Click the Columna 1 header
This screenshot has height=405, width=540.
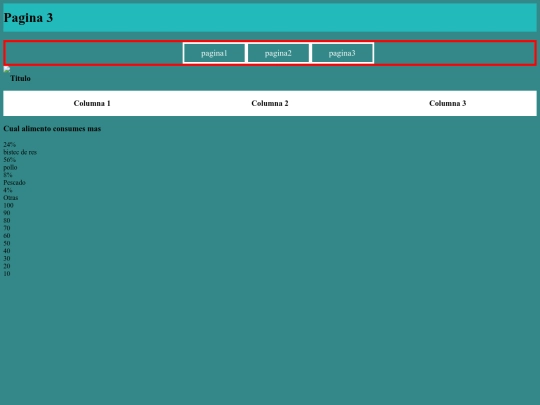pyautogui.click(x=92, y=103)
